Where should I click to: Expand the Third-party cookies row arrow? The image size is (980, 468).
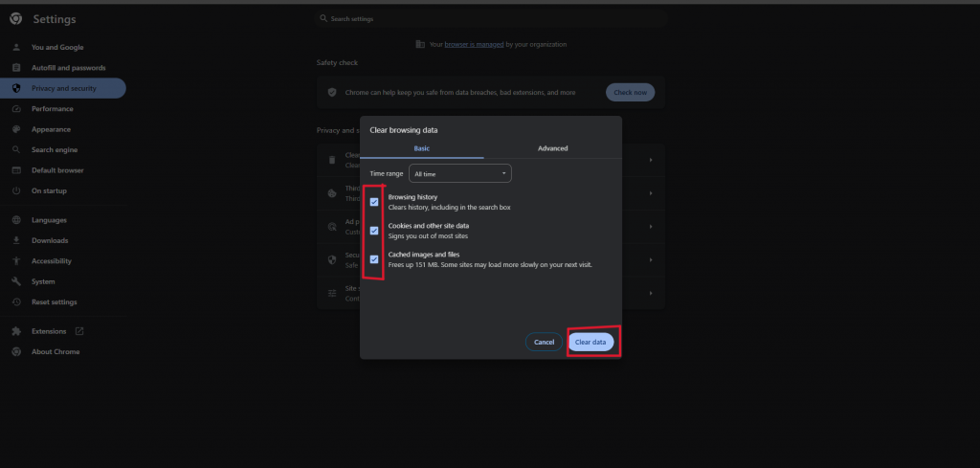[651, 193]
